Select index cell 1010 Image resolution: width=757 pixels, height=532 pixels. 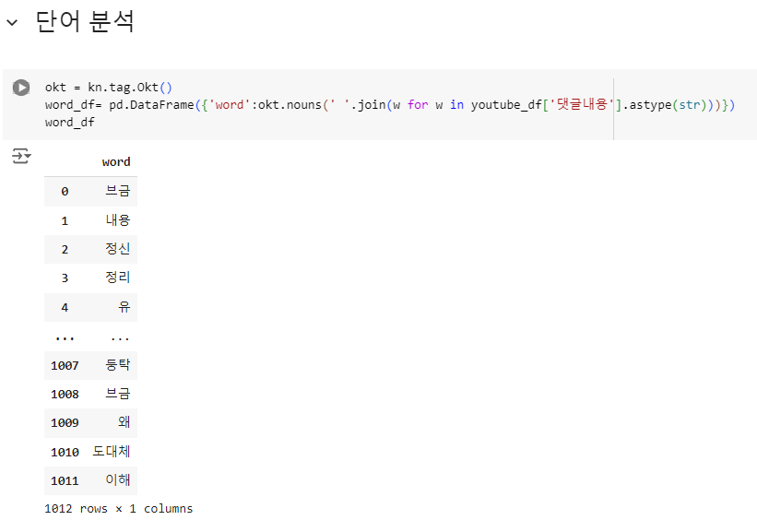click(x=65, y=453)
